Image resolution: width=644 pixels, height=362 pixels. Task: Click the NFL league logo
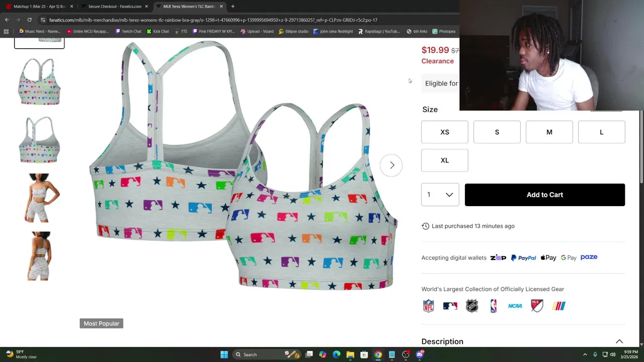pyautogui.click(x=428, y=306)
